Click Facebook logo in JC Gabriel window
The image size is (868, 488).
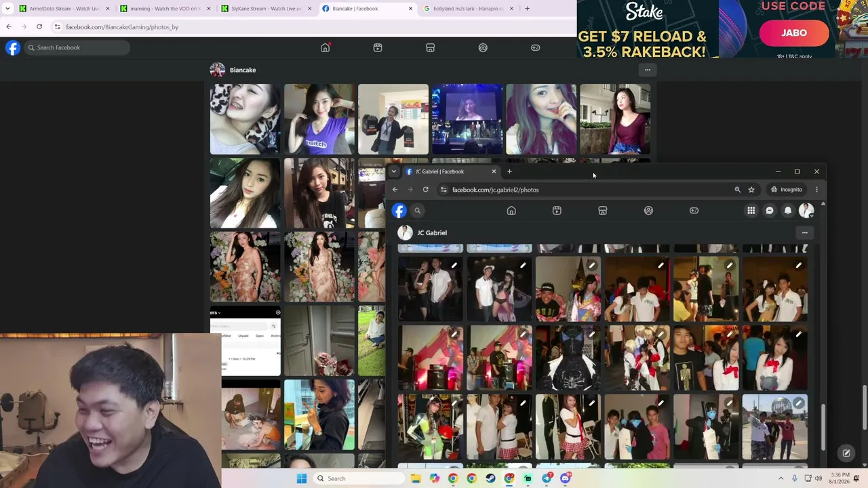click(x=399, y=211)
